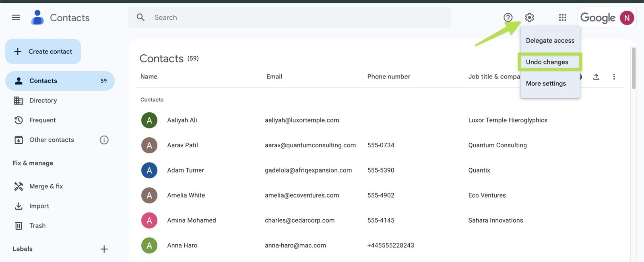644x262 pixels.
Task: Click the Google logo text
Action: tap(598, 18)
